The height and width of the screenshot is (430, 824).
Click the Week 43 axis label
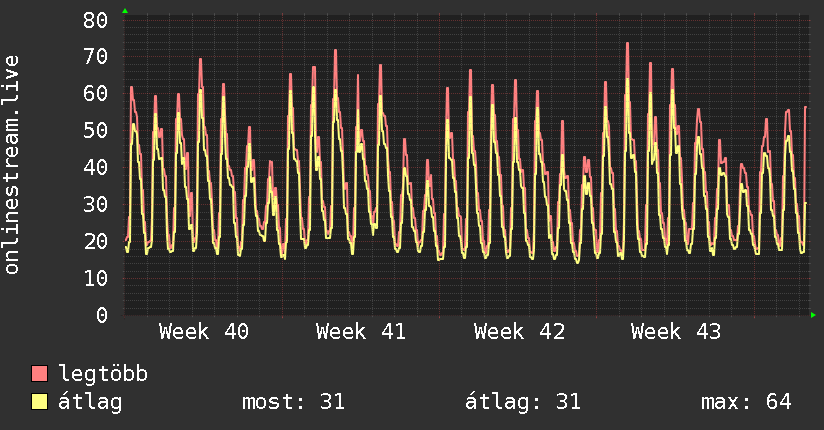[676, 332]
